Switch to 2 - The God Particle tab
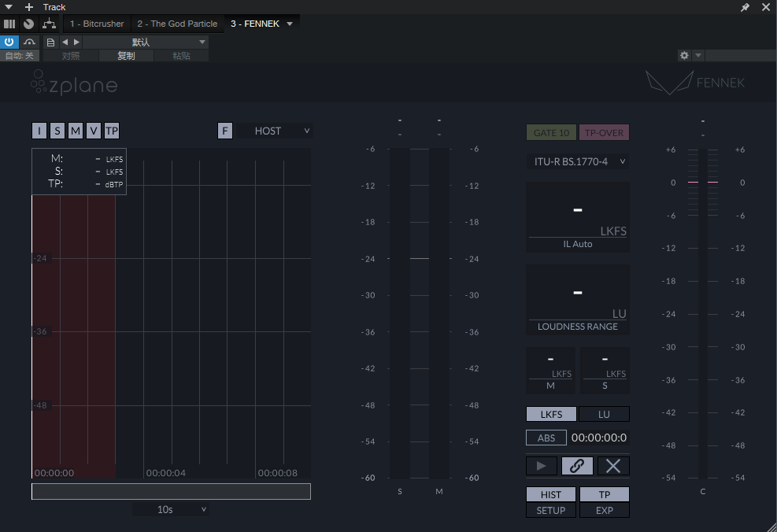777x532 pixels. [x=177, y=24]
